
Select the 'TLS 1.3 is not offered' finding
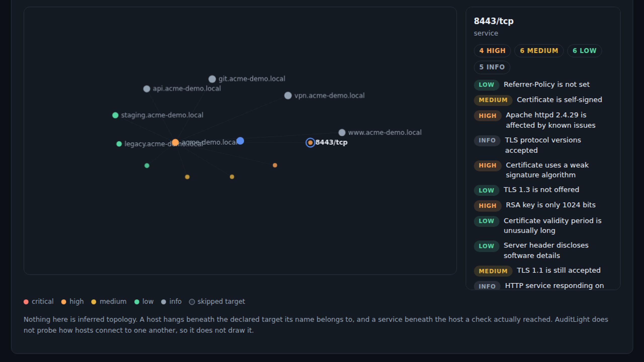tap(543, 190)
